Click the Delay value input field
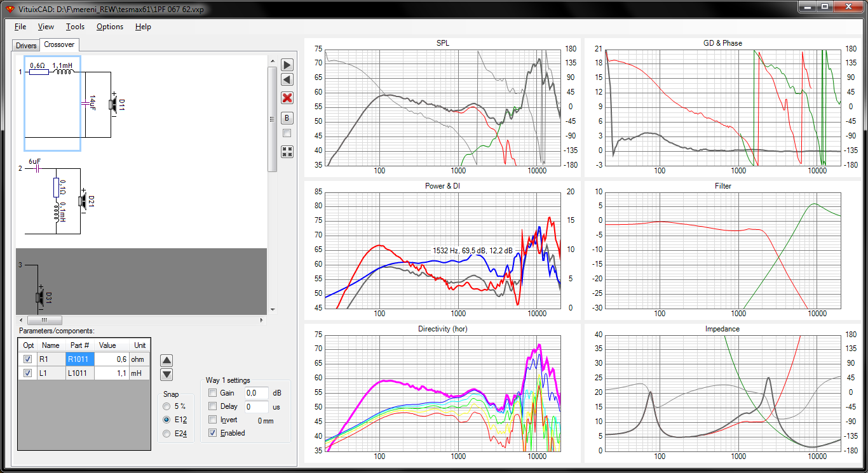This screenshot has width=868, height=473. (x=256, y=406)
